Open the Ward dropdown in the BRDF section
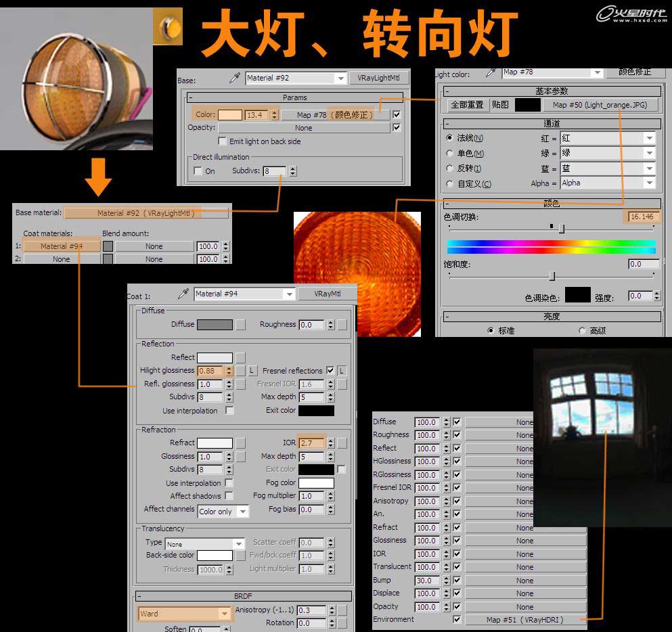 [x=185, y=613]
